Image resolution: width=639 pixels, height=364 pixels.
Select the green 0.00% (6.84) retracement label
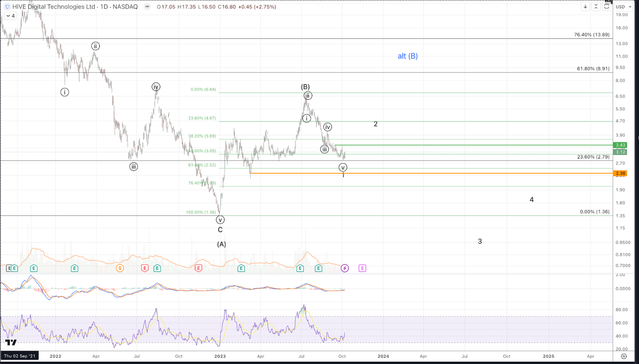(x=203, y=90)
